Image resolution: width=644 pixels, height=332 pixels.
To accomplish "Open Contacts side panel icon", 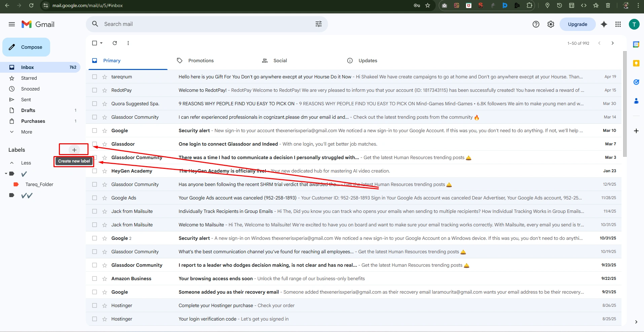I will (x=636, y=101).
